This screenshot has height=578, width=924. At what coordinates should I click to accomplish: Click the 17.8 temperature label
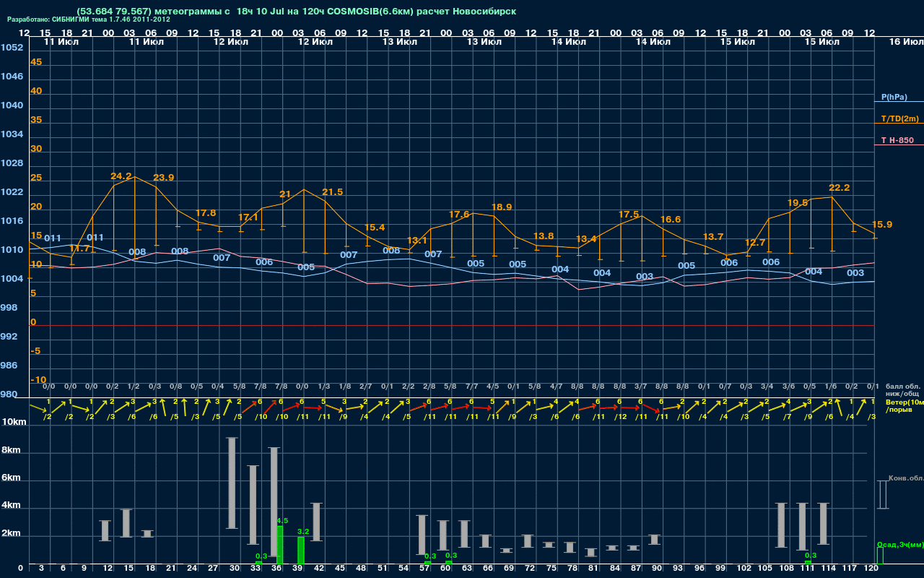pyautogui.click(x=206, y=213)
